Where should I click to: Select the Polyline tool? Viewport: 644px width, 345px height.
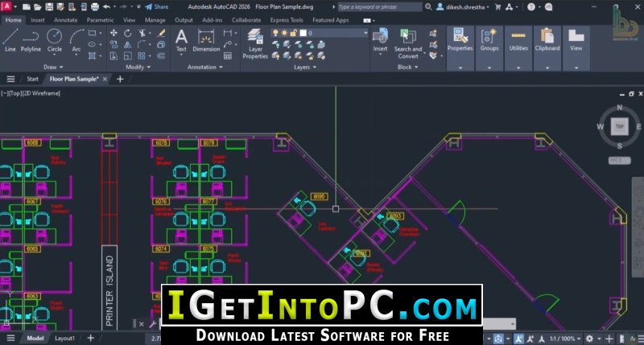point(31,40)
